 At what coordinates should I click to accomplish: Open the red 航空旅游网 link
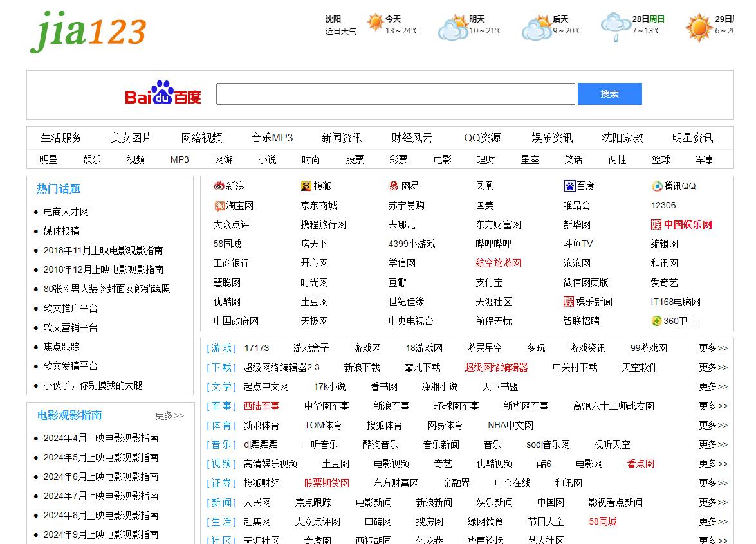(498, 263)
